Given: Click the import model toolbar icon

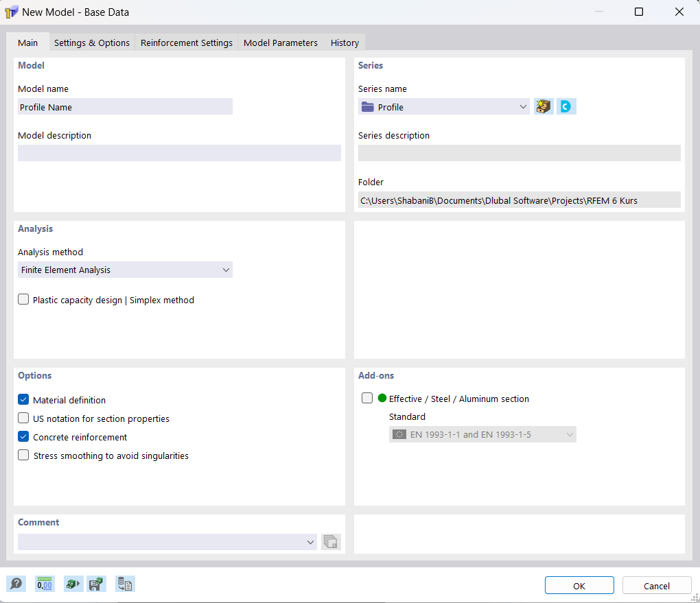Looking at the screenshot, I should pos(73,584).
